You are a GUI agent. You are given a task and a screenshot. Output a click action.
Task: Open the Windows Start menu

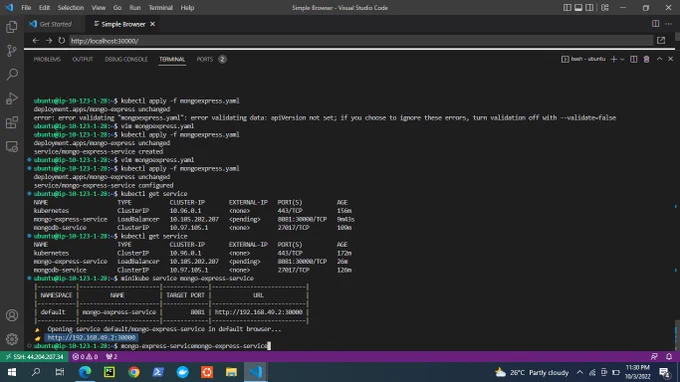(12, 372)
